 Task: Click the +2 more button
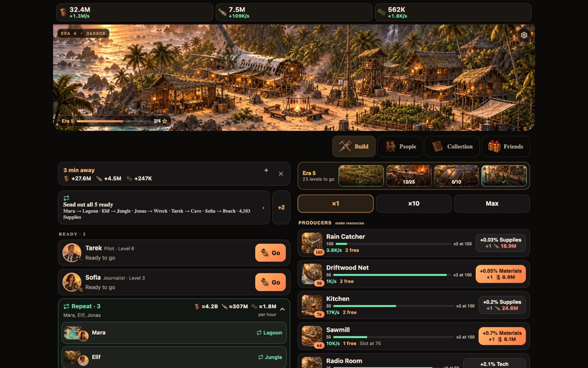(x=281, y=208)
